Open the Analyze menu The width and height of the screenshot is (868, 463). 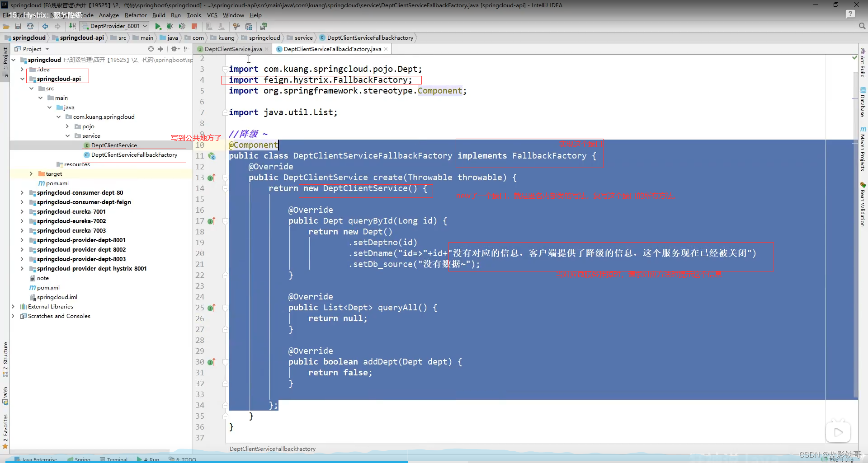(x=108, y=15)
